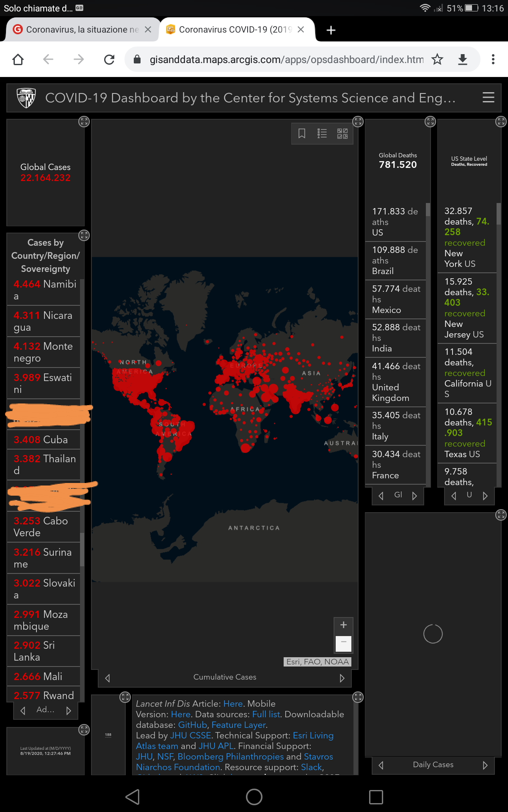
Task: Maximize the Global Cases panel
Action: [x=84, y=122]
